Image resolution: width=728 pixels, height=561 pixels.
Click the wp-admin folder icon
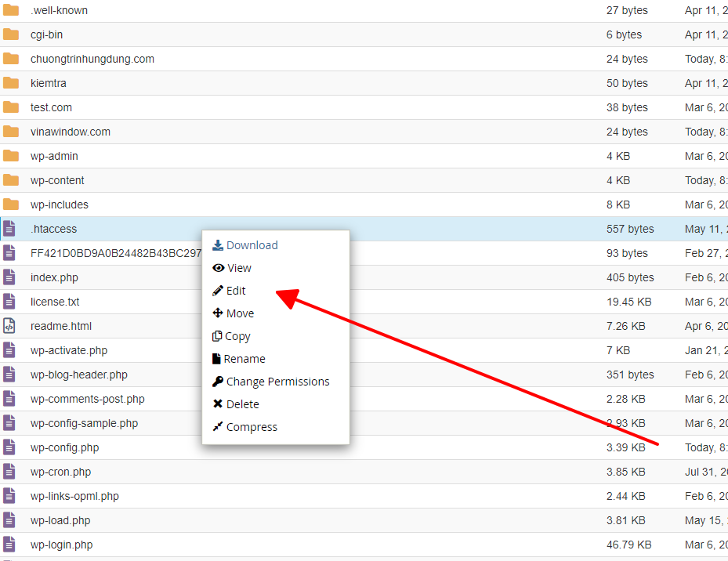tap(11, 156)
